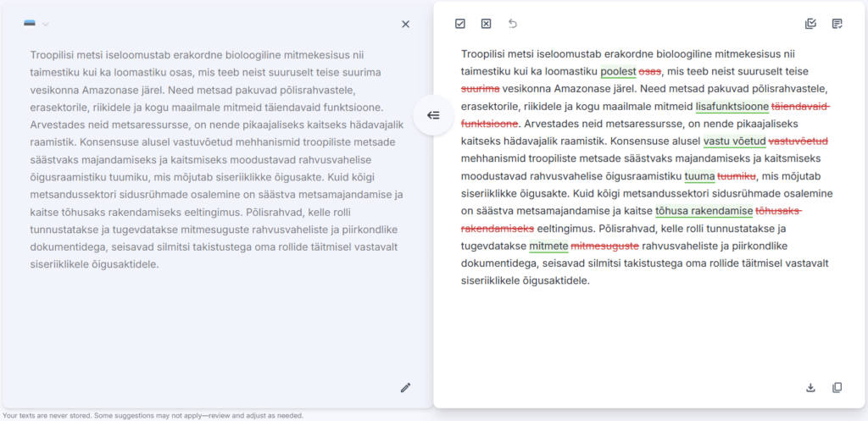
Task: Click the green suggestion 'mitmete'
Action: coord(548,246)
